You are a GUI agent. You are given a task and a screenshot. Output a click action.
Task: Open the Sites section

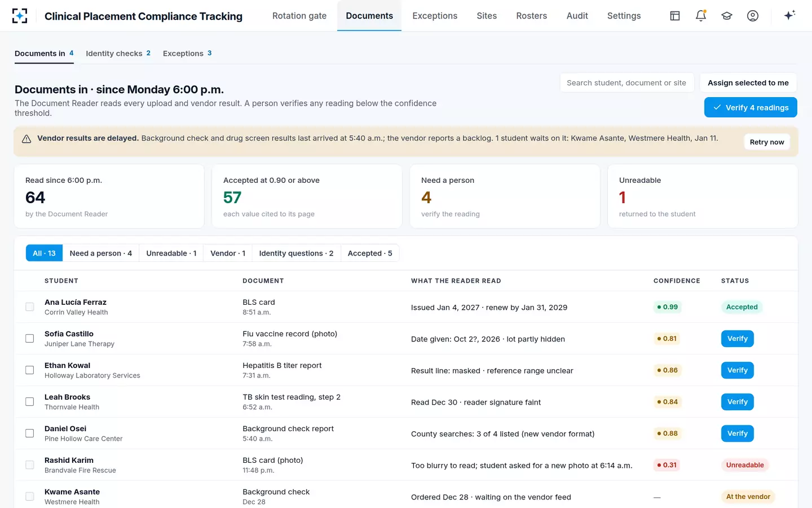point(487,16)
